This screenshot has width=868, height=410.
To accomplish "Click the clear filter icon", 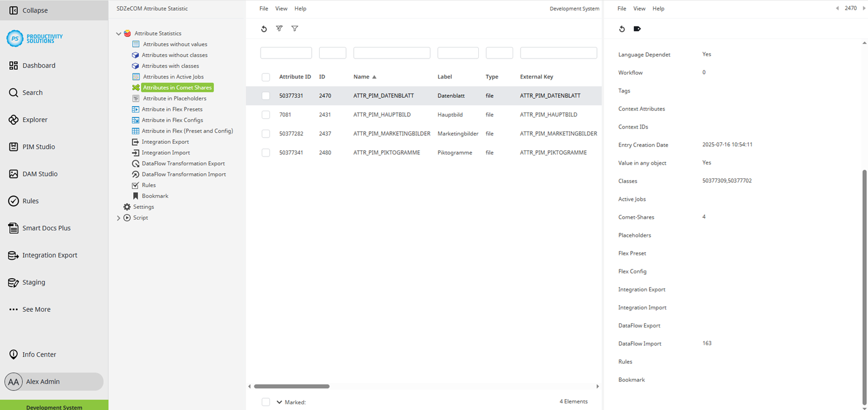I will pos(279,28).
